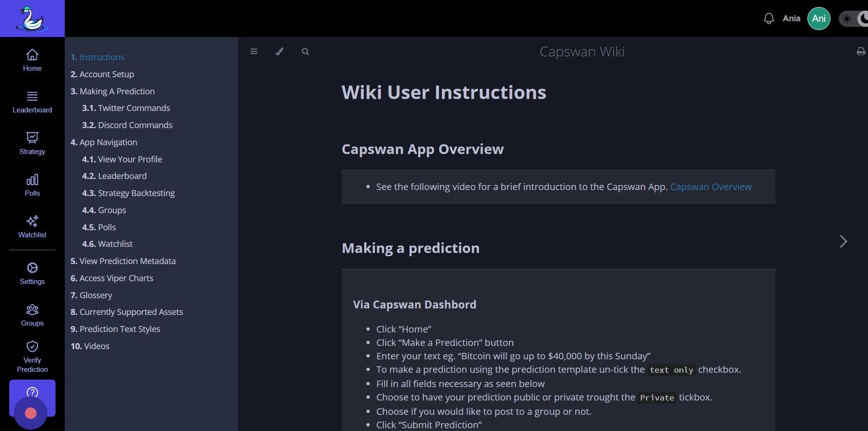868x431 pixels.
Task: Open Settings in the sidebar
Action: pyautogui.click(x=32, y=273)
